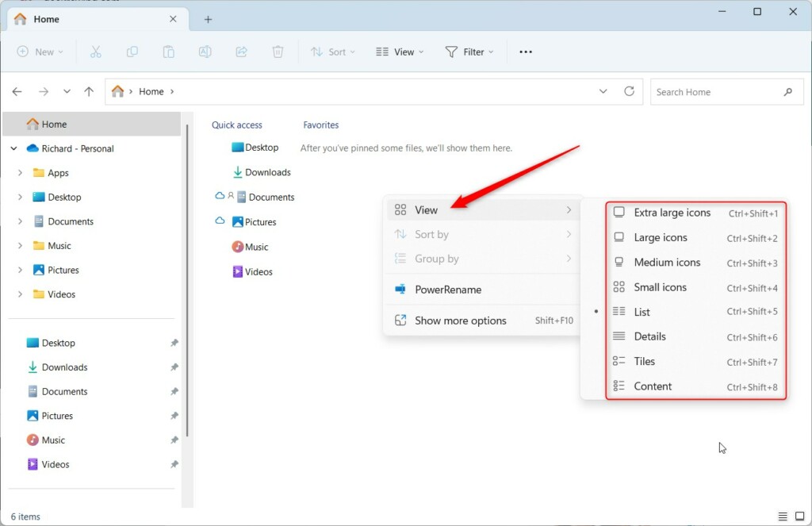This screenshot has width=812, height=526.
Task: Switch to details view in status bar
Action: point(783,516)
